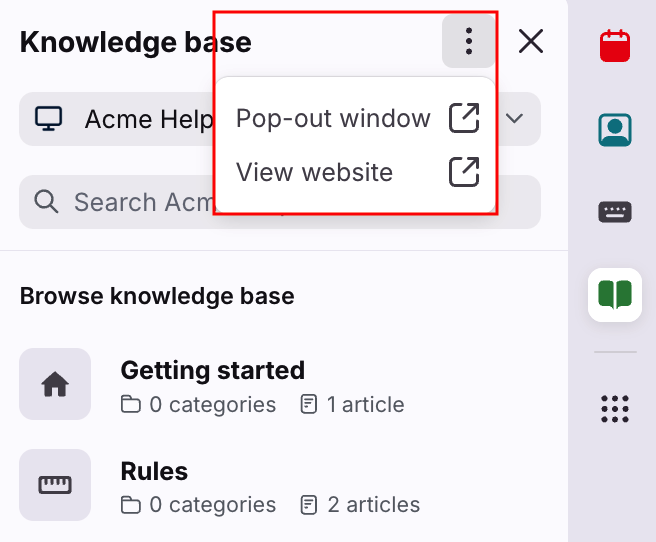656x542 pixels.
Task: Click the three-dot more options button
Action: click(468, 42)
